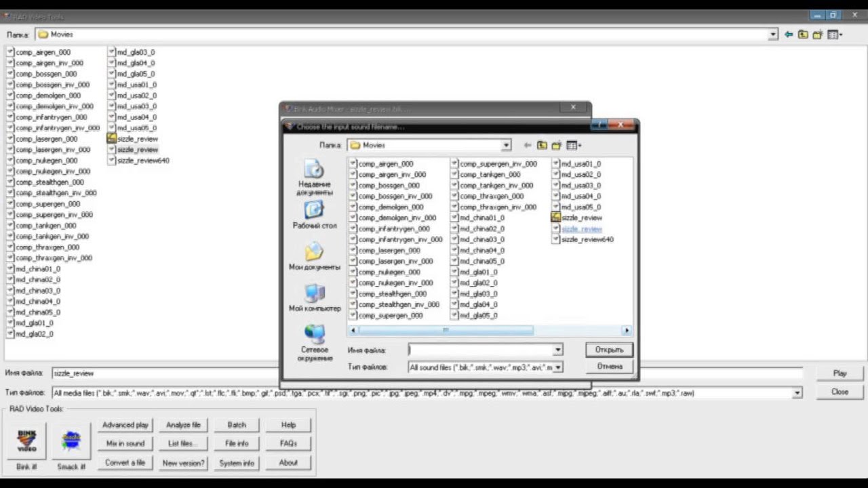
Task: Open Network Places in dialog sidebar
Action: tap(314, 342)
